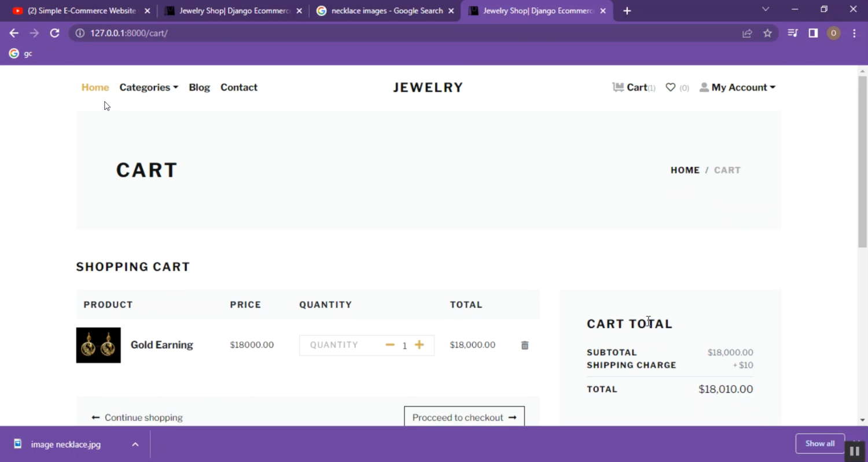Open the image necklace.jpg download options chevron
The width and height of the screenshot is (868, 462).
135,444
